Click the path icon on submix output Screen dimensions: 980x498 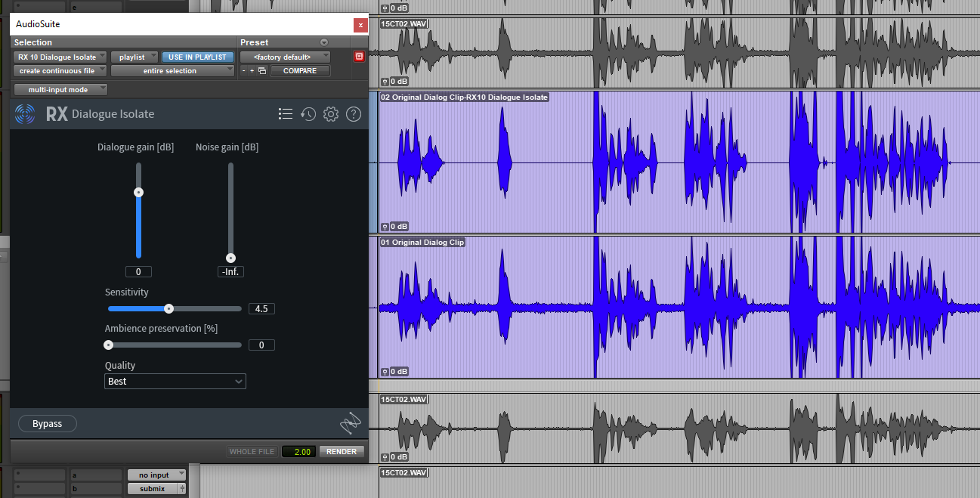182,489
